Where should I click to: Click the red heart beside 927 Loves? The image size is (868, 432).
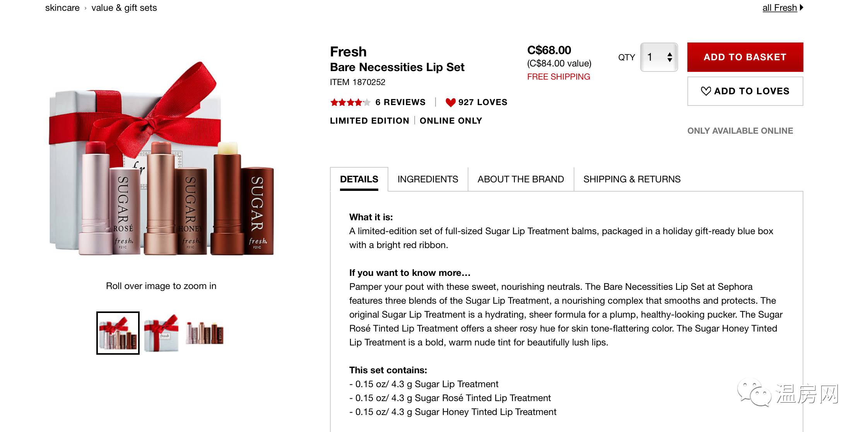pyautogui.click(x=450, y=102)
